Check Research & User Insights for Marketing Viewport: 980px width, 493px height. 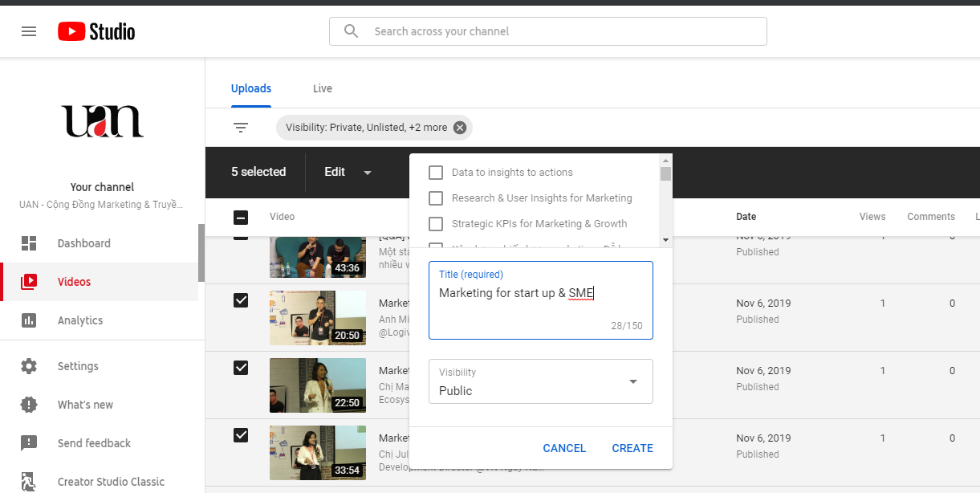436,198
